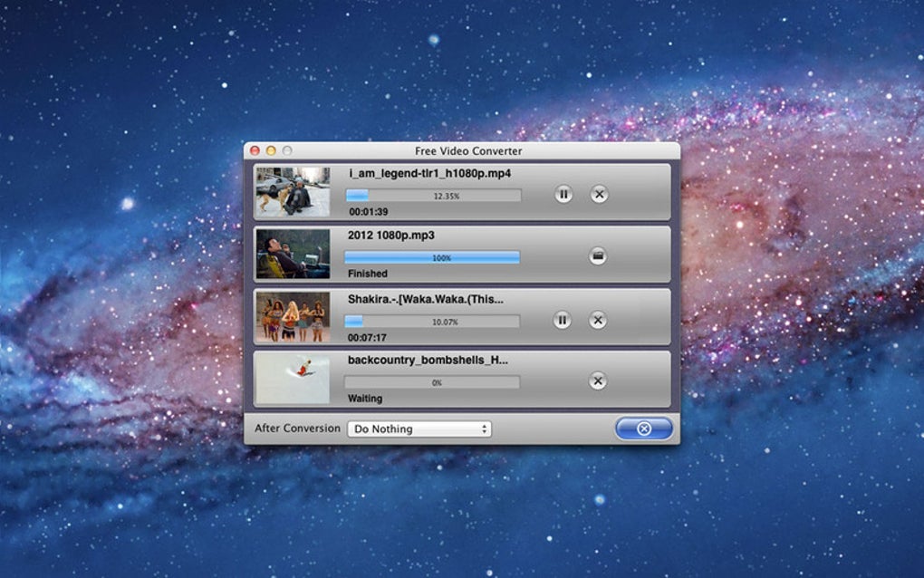Click the i_am_legend video thumbnail
The image size is (924, 578).
[x=293, y=192]
